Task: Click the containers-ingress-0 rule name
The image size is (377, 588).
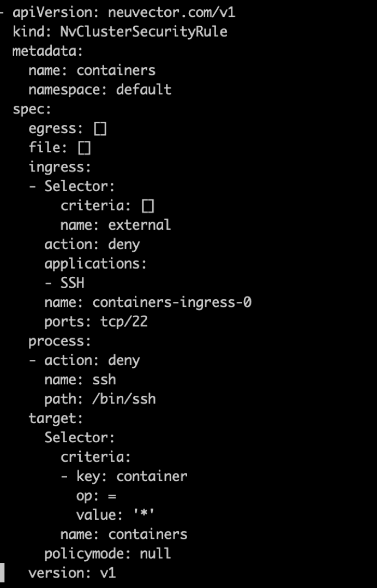Action: click(x=171, y=302)
